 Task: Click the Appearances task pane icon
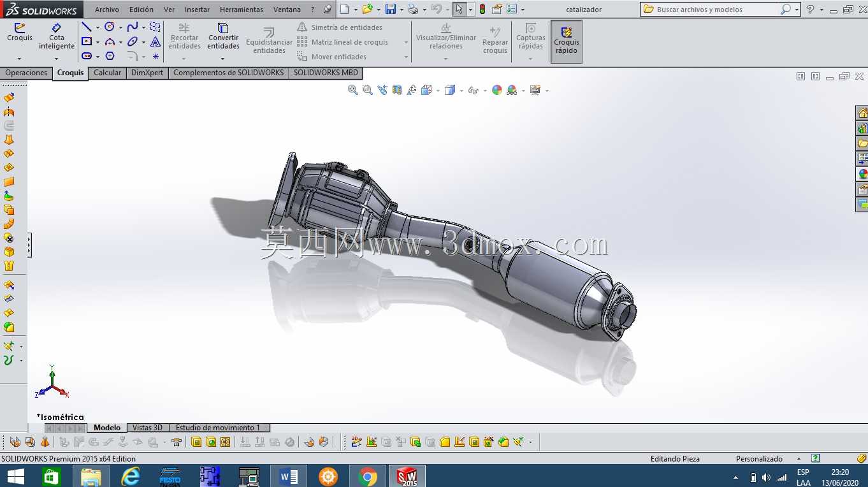[862, 174]
